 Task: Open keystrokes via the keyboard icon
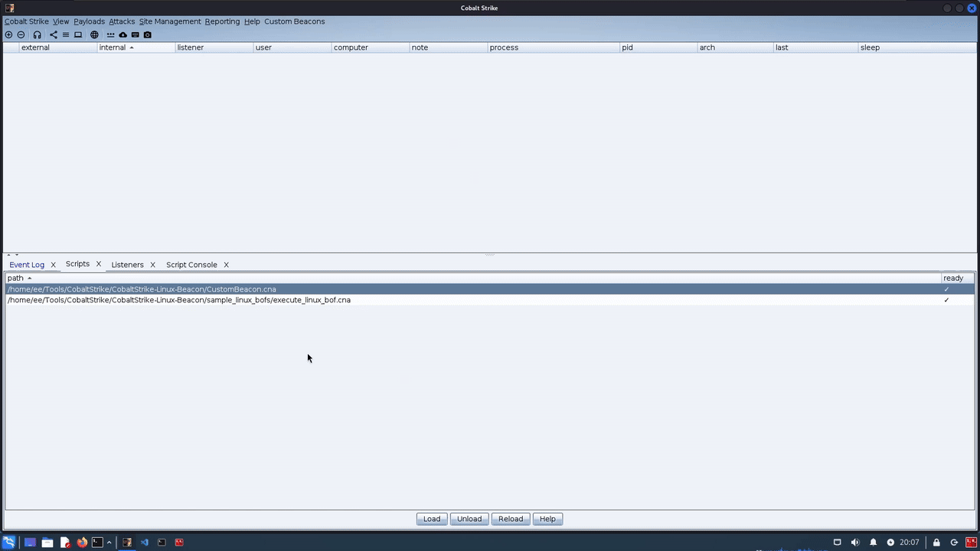tap(135, 34)
